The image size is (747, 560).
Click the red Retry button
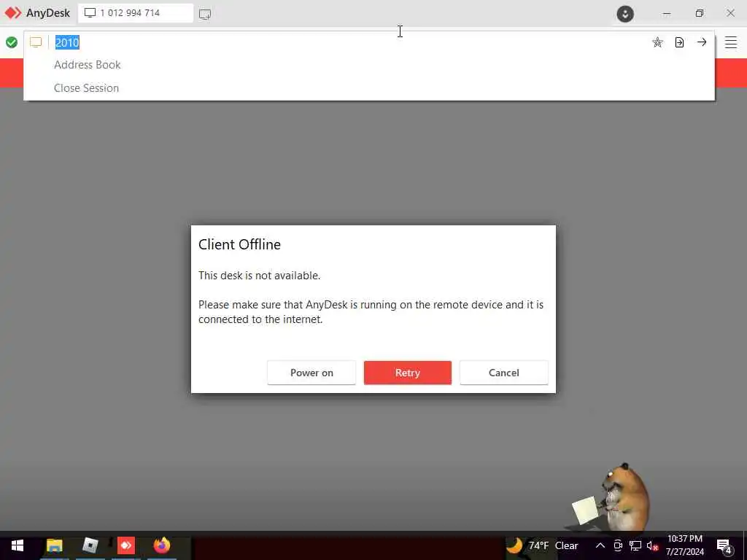click(x=407, y=373)
